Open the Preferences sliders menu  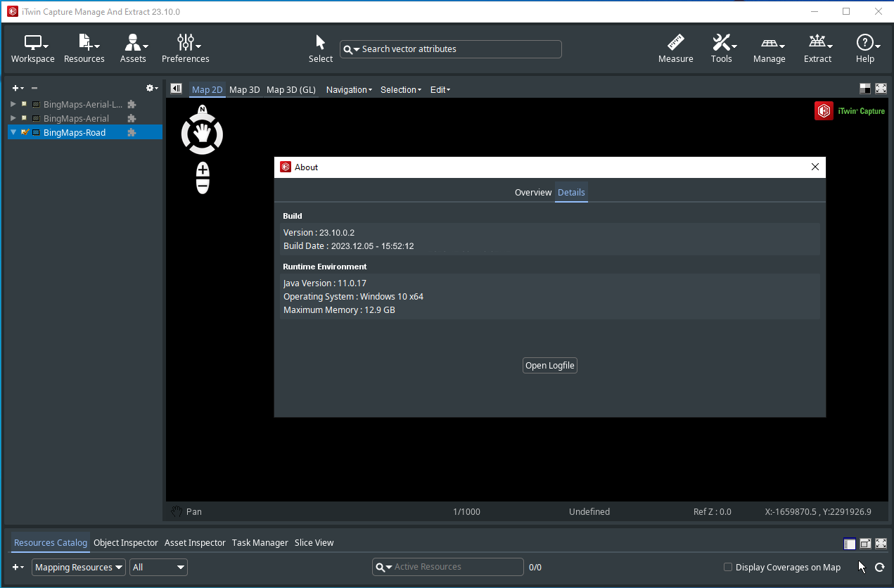[x=186, y=49]
